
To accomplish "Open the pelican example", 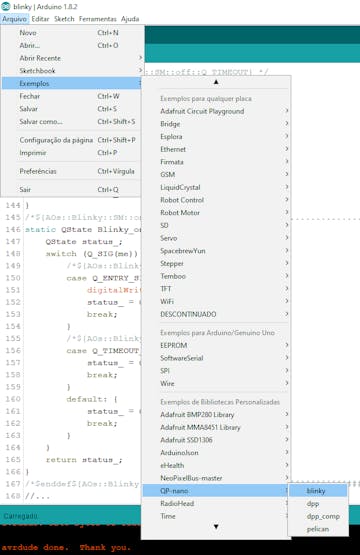I will pyautogui.click(x=318, y=529).
